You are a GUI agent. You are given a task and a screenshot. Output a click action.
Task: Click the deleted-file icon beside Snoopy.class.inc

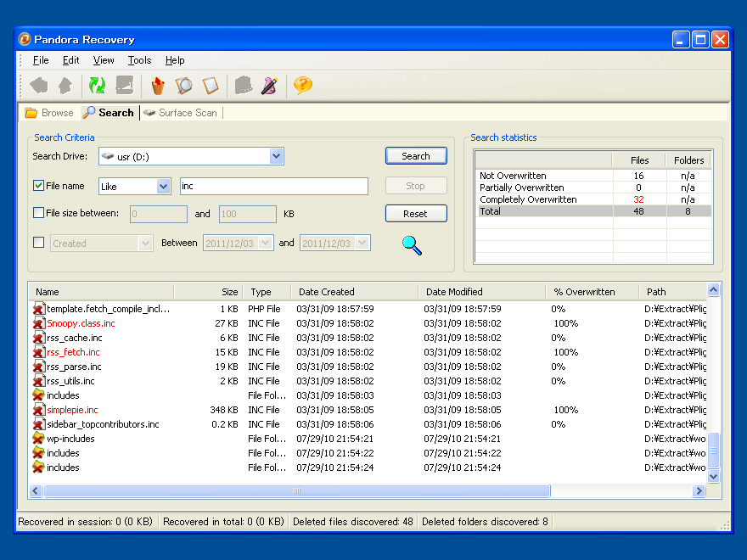point(38,323)
